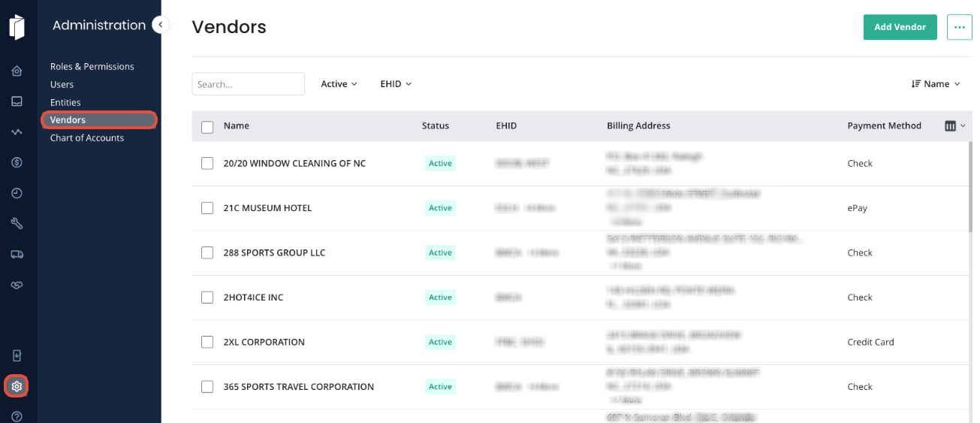Image resolution: width=980 pixels, height=423 pixels.
Task: Open vendor 2XL CORPORATION
Action: 264,342
